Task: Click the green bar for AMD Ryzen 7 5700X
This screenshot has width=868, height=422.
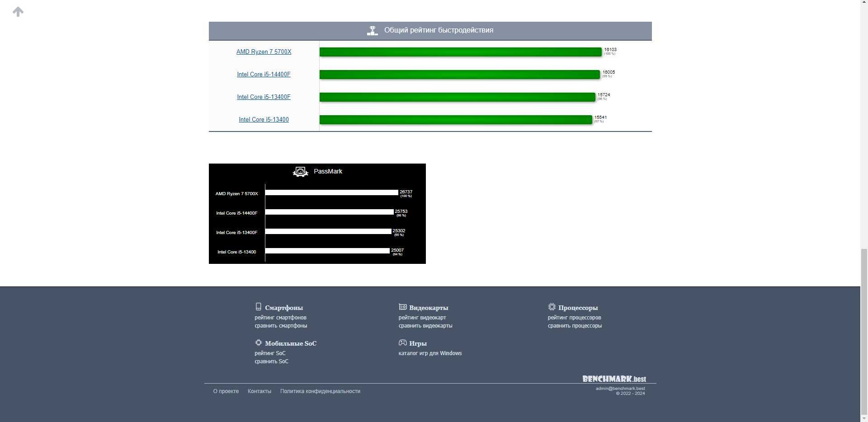Action: point(461,52)
